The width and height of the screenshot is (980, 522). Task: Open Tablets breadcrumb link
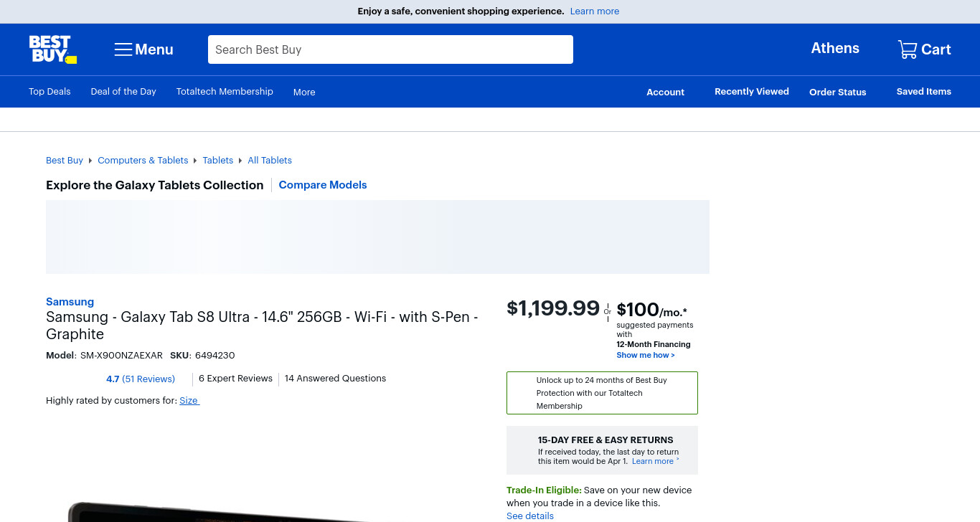tap(218, 160)
